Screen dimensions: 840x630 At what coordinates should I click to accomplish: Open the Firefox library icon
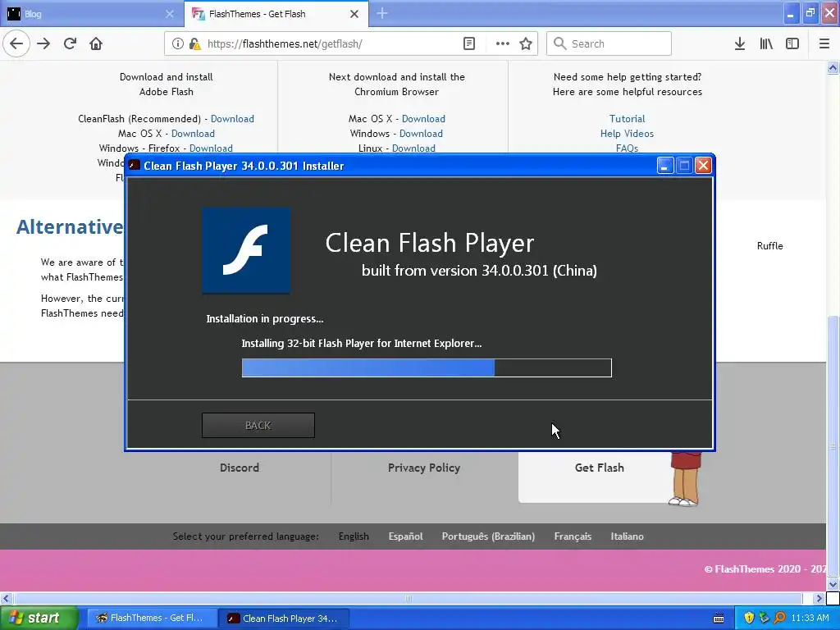(766, 44)
